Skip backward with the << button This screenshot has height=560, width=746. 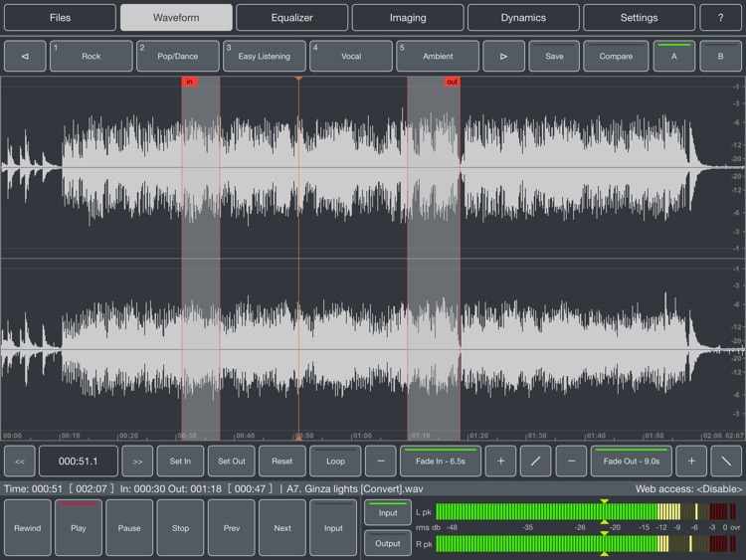click(x=20, y=461)
